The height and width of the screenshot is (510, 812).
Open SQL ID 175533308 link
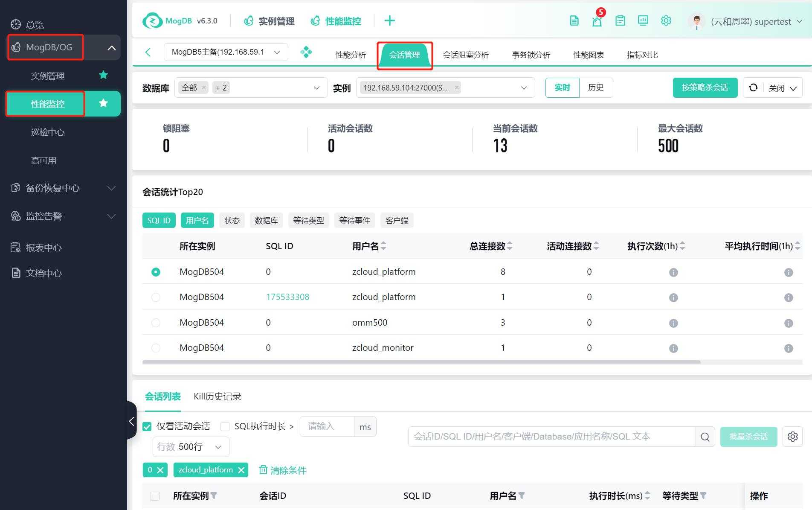[x=288, y=297]
